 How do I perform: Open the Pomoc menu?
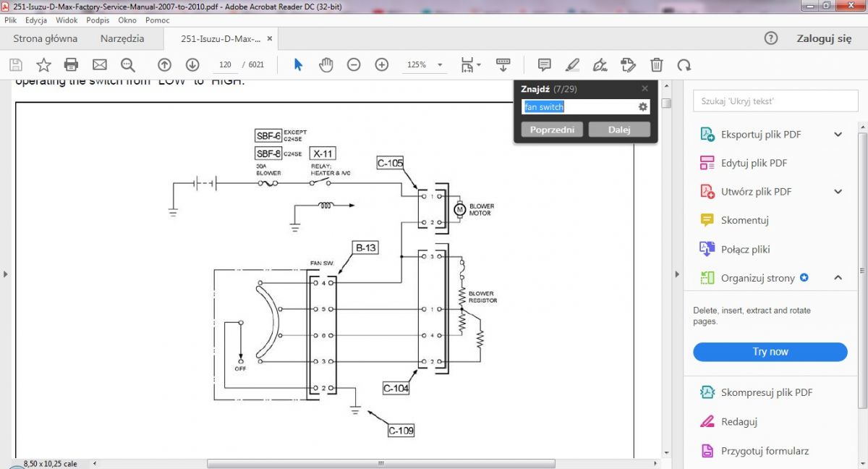(157, 20)
